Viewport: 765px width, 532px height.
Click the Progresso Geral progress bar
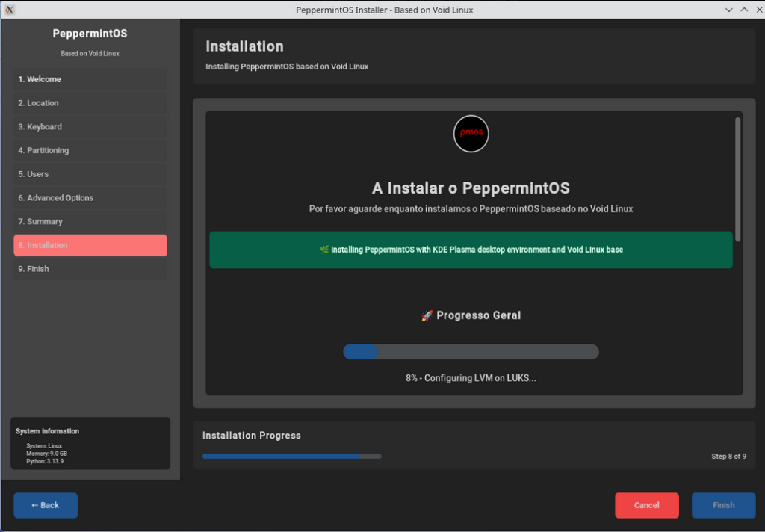[471, 352]
